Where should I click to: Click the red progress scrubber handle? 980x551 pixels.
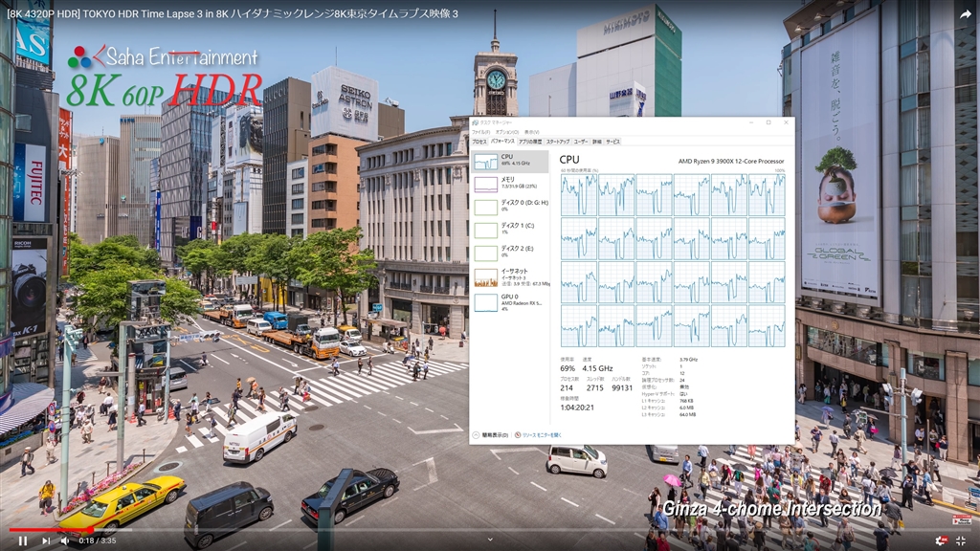pos(91,530)
